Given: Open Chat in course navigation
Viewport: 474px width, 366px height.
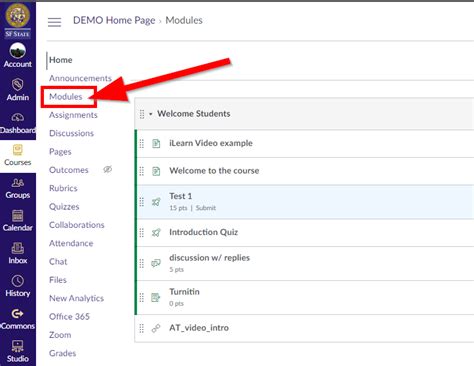Looking at the screenshot, I should click(58, 262).
